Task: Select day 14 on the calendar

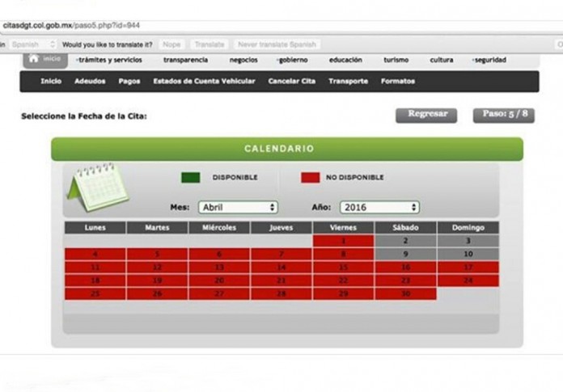Action: coord(281,268)
